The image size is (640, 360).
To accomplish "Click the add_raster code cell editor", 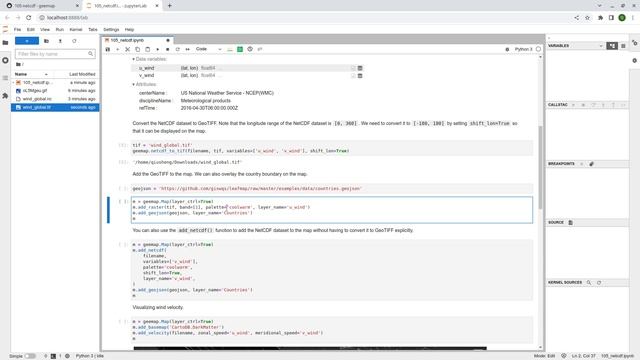I will pos(332,210).
